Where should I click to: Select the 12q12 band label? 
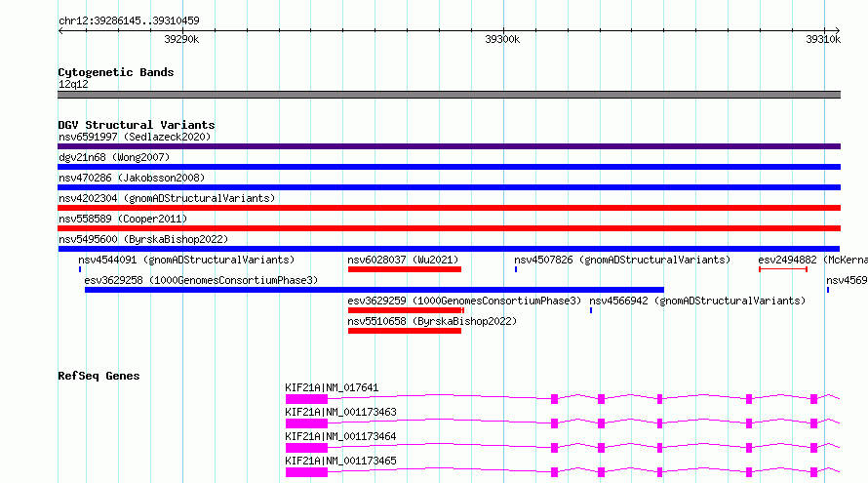[x=73, y=84]
